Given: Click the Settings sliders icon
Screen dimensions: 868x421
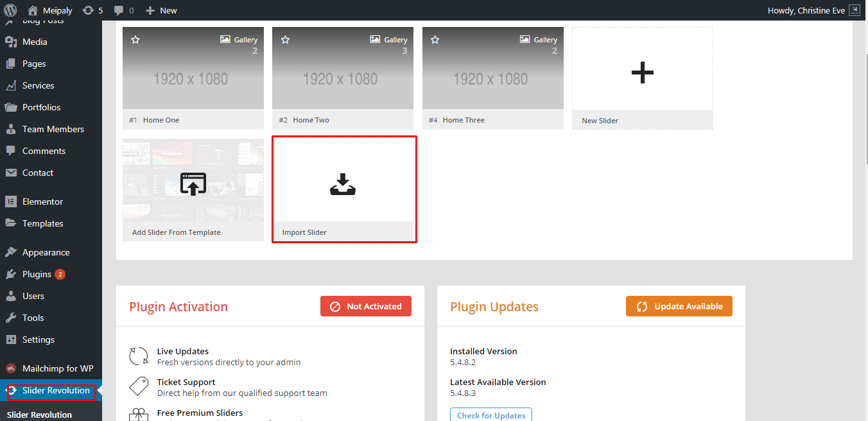Looking at the screenshot, I should pos(11,339).
